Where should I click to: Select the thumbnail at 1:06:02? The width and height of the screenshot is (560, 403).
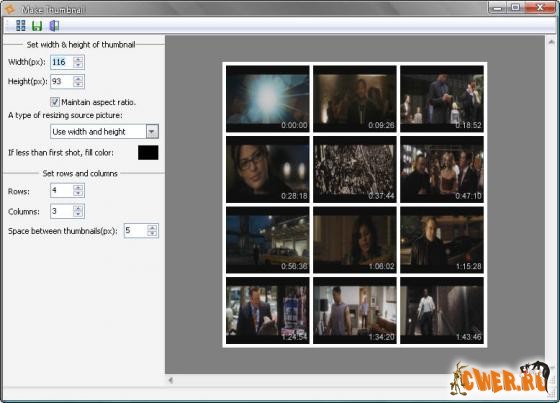click(x=355, y=240)
